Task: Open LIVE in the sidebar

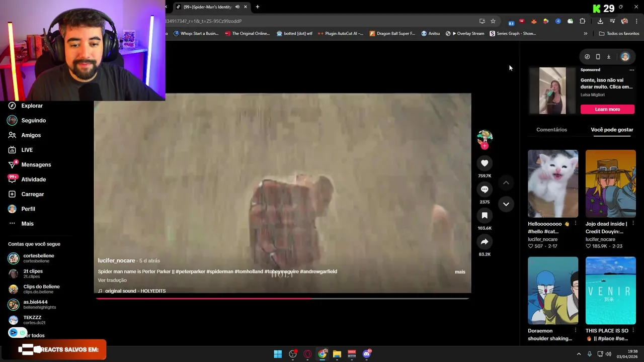Action: click(x=27, y=150)
